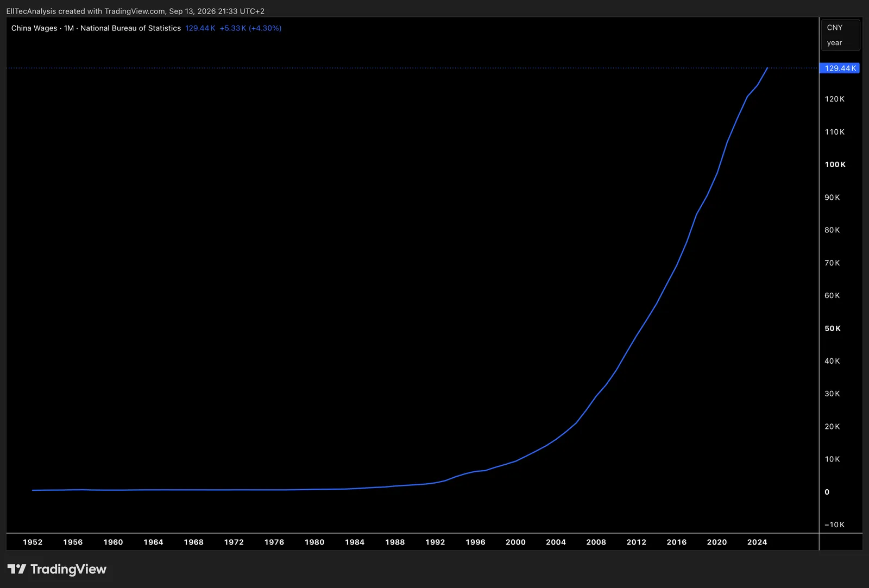Click the bold 100K price axis label
This screenshot has width=869, height=588.
[x=835, y=165]
